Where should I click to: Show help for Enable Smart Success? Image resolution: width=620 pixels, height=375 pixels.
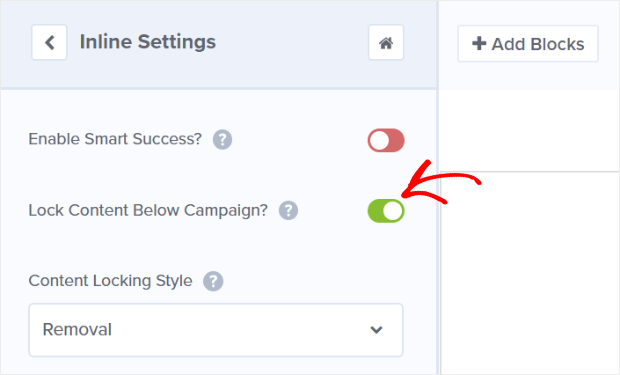click(223, 140)
